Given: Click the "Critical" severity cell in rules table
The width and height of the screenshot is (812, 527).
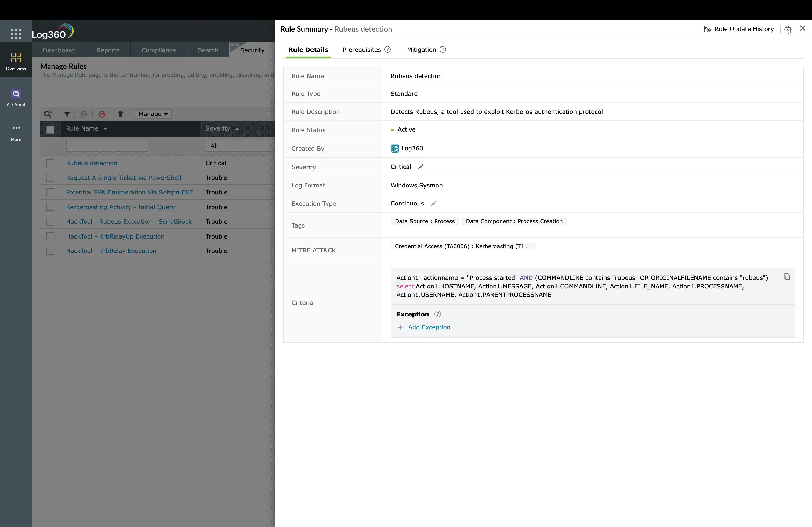Looking at the screenshot, I should coord(216,163).
